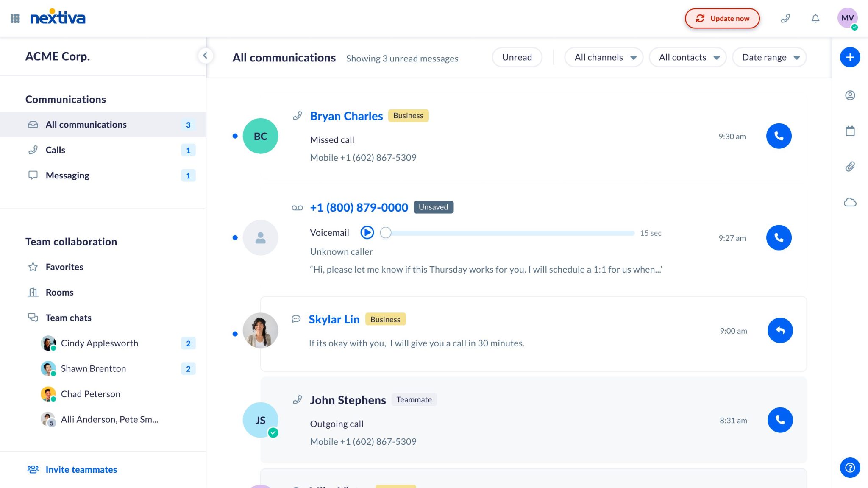Click the blue plus icon in right sidebar
Image resolution: width=868 pixels, height=488 pixels.
click(x=850, y=57)
